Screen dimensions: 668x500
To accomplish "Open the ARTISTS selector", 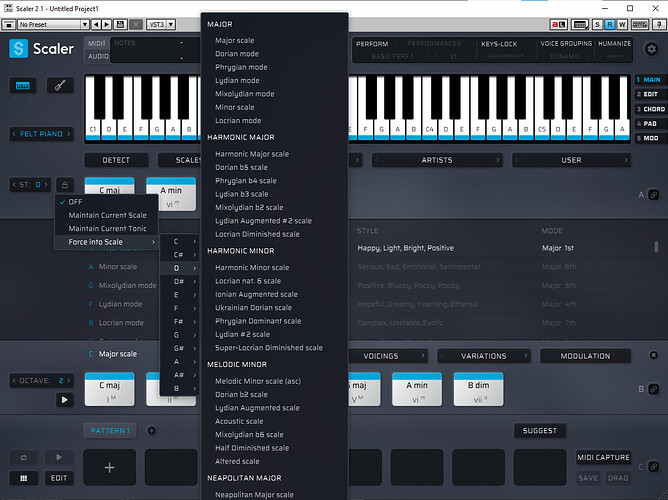I will (x=437, y=160).
